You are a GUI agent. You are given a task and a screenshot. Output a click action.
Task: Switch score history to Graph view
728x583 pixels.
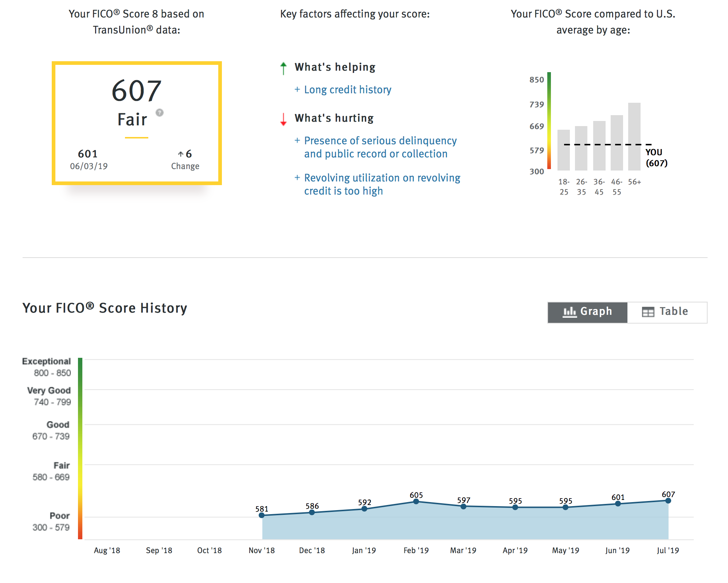coord(587,312)
